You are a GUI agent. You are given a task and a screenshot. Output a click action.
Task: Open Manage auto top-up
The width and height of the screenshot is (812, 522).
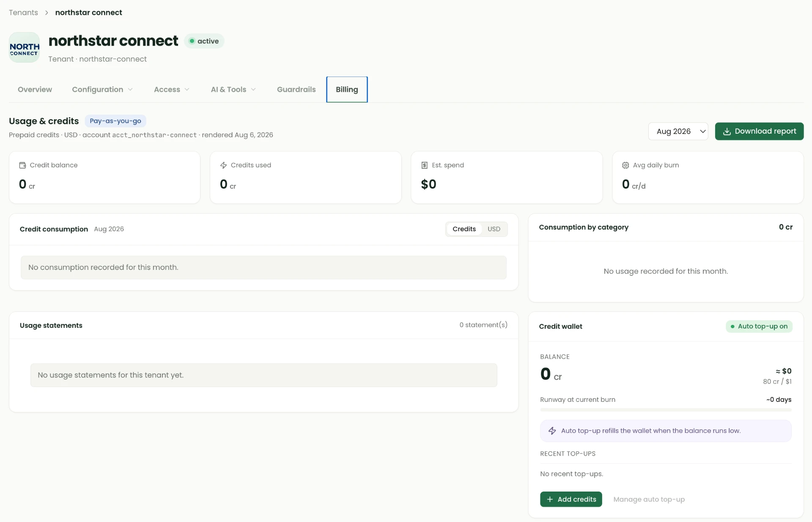[x=649, y=499]
